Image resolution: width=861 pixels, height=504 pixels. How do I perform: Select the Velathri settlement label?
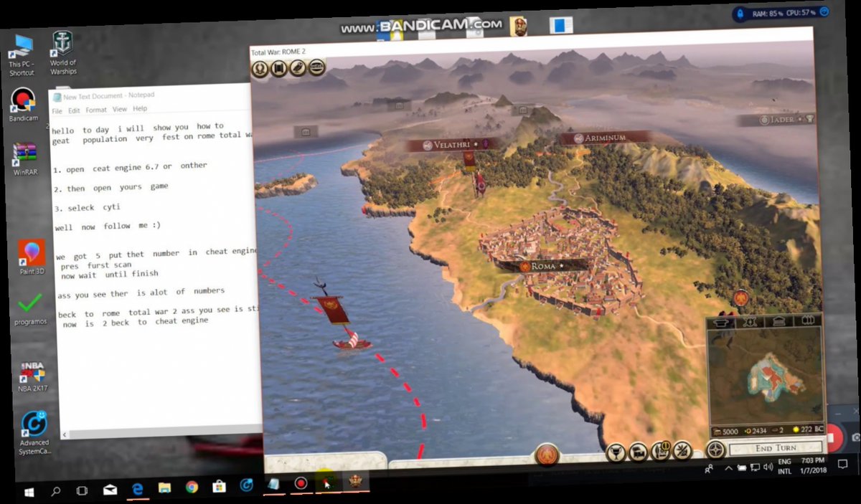(x=452, y=145)
